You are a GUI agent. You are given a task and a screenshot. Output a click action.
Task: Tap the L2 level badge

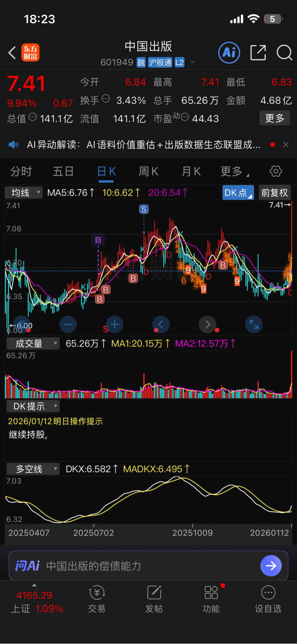point(179,62)
